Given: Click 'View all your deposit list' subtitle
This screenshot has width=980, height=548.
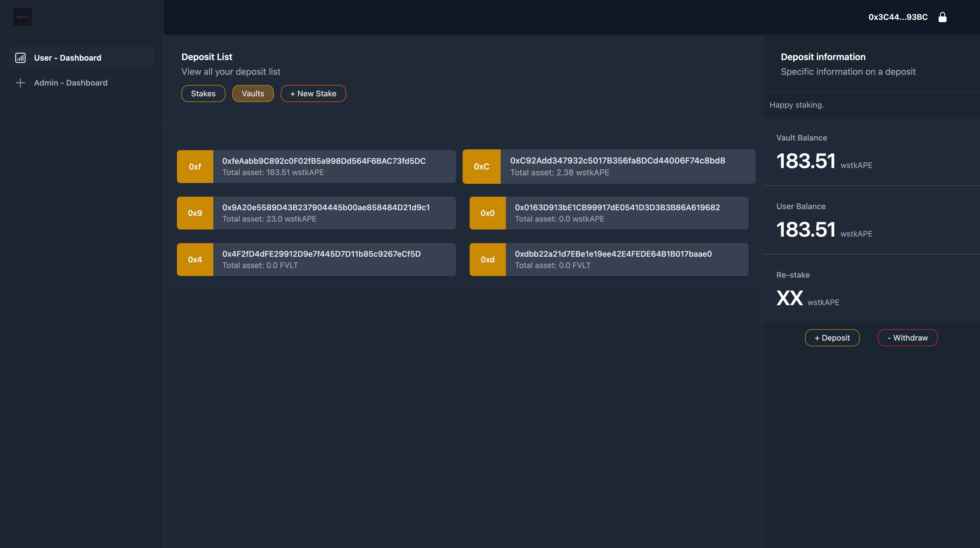Looking at the screenshot, I should pos(231,72).
